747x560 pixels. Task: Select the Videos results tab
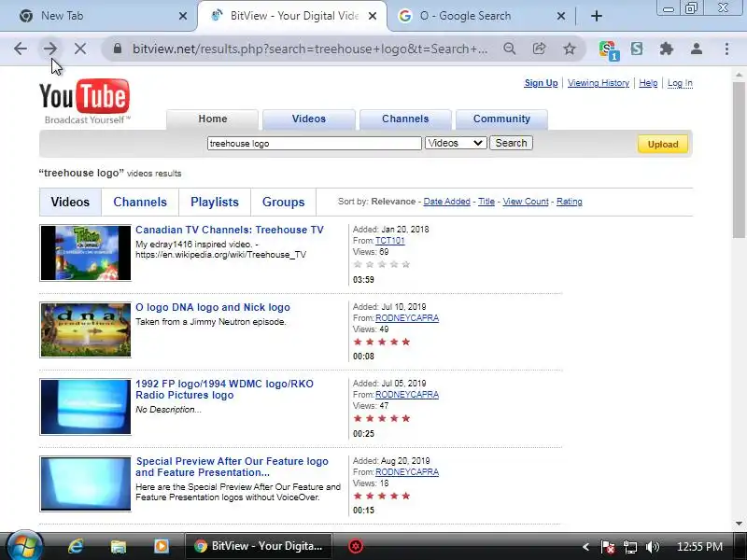70,202
